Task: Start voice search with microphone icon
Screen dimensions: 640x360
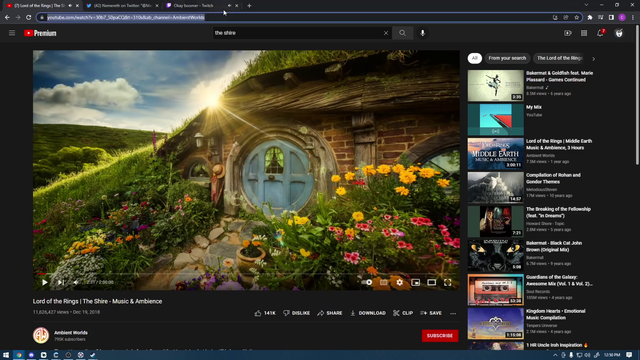Action: pos(422,33)
